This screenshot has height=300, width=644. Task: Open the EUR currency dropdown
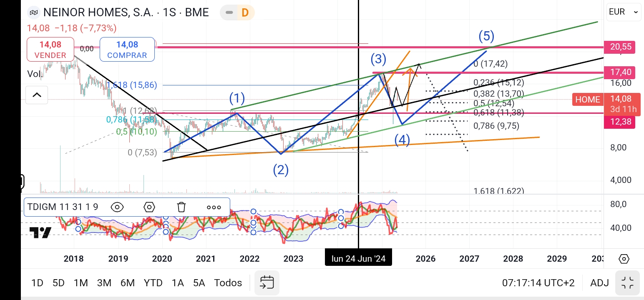tap(623, 12)
